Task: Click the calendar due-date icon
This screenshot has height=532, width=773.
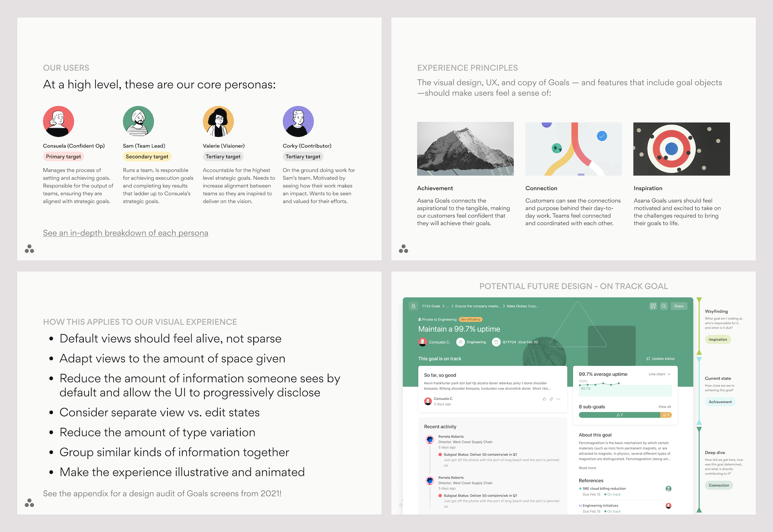Action: click(496, 342)
